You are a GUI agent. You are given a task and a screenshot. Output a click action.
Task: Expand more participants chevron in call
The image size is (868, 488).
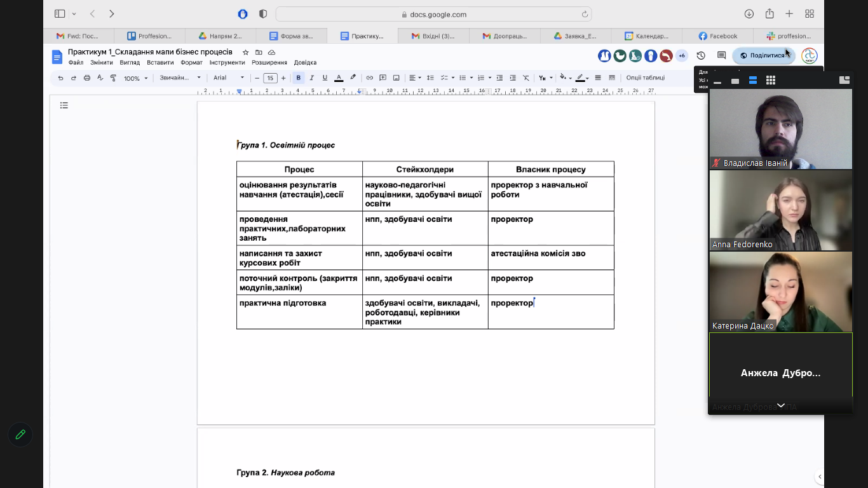pyautogui.click(x=780, y=405)
